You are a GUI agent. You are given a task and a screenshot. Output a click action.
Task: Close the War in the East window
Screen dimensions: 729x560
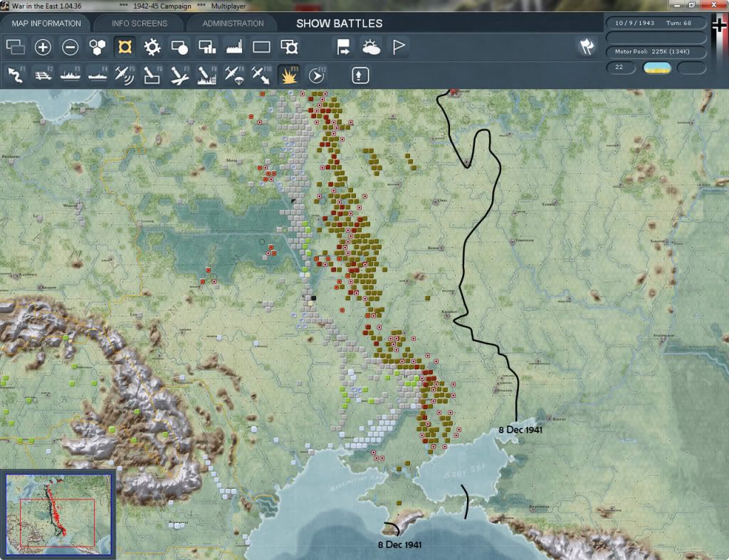click(713, 5)
